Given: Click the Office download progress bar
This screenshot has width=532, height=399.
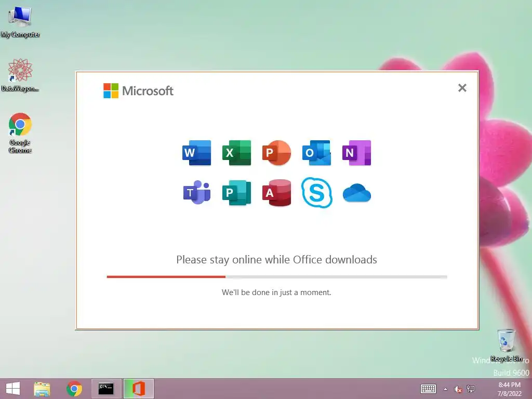Looking at the screenshot, I should click(277, 277).
